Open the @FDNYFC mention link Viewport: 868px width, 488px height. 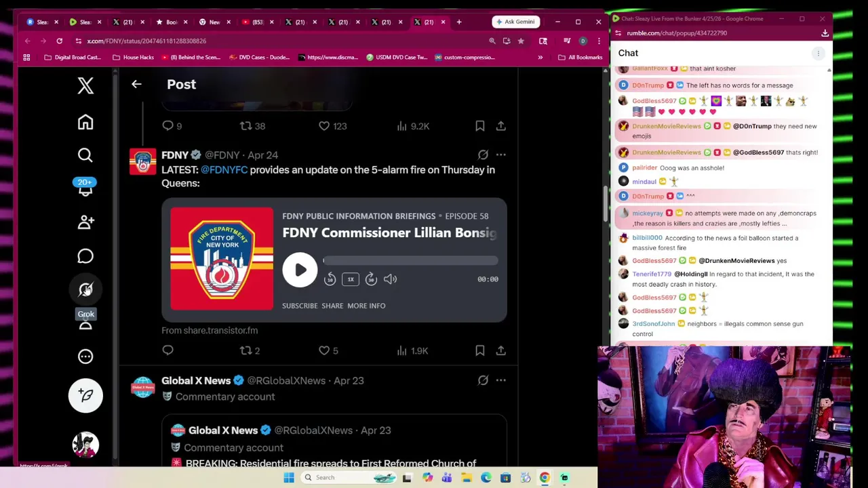[x=224, y=169]
